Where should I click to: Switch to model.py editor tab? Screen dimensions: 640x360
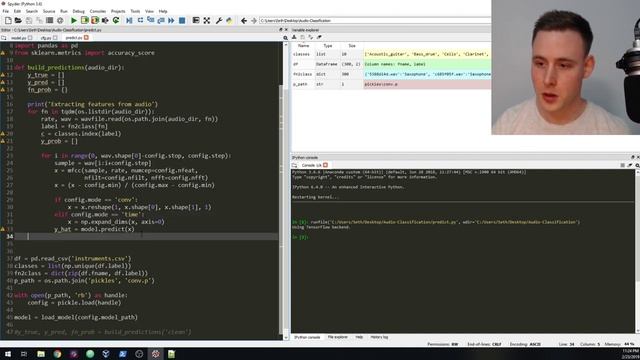(18, 38)
